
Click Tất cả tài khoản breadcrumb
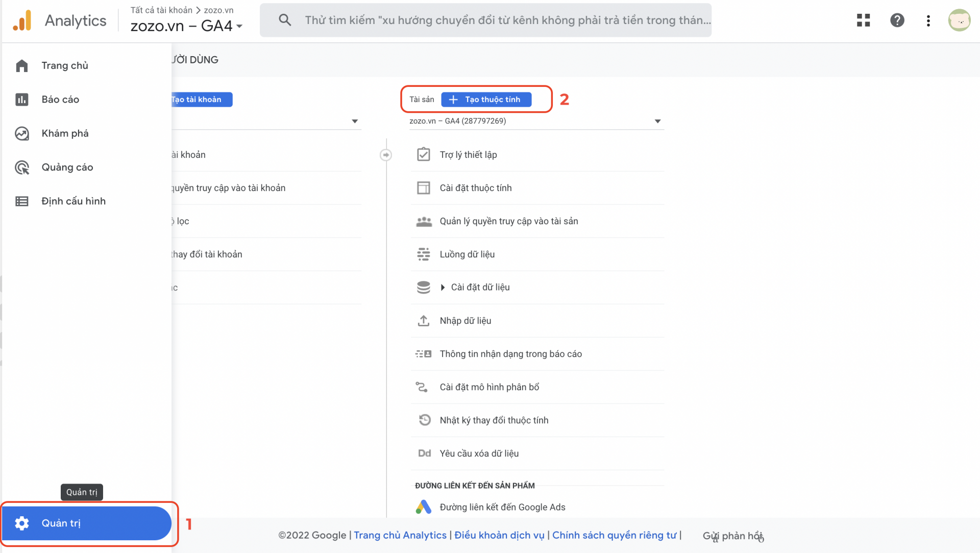(x=161, y=10)
